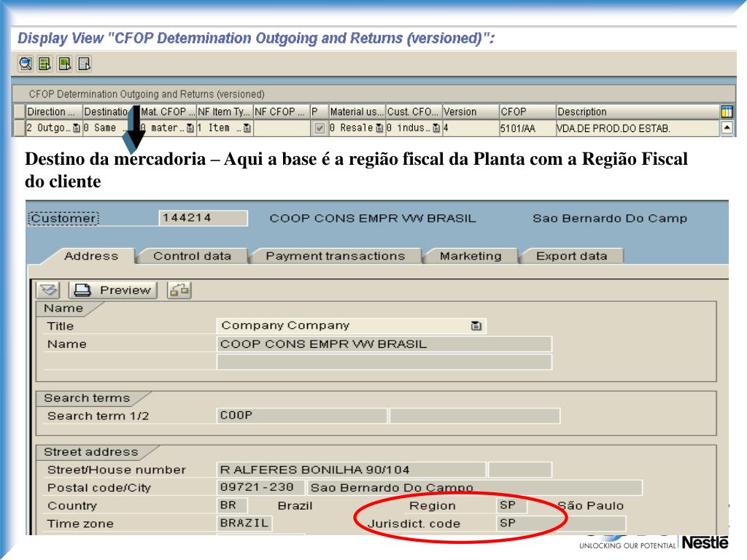
Task: Open the NF Item Type dropdown
Action: (247, 128)
